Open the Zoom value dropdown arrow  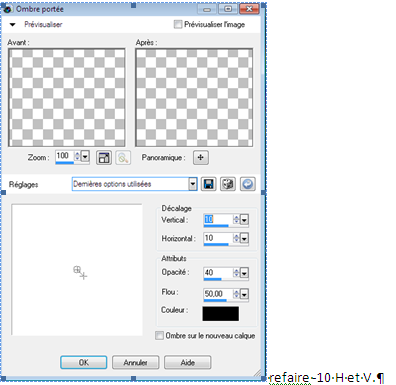tap(85, 156)
